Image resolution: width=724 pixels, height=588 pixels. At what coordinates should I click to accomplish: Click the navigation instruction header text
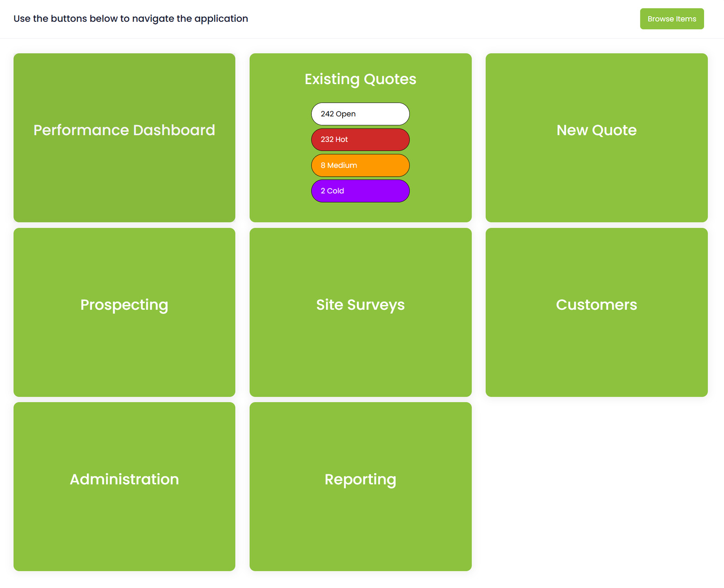click(x=131, y=19)
